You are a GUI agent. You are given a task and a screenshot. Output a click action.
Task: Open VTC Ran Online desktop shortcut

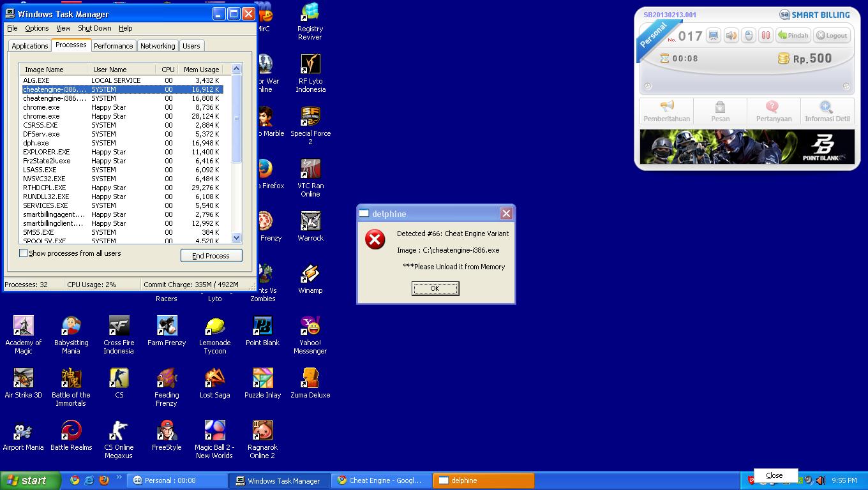310,178
